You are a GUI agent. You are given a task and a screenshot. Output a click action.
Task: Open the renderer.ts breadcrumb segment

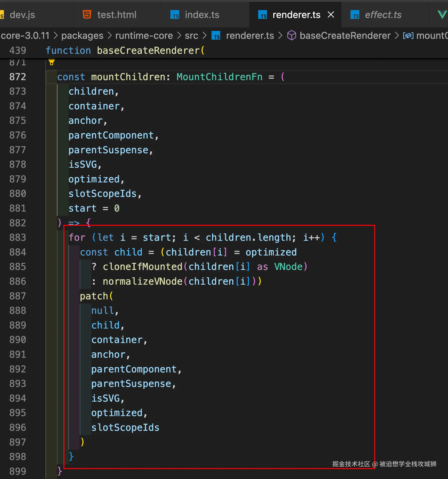pyautogui.click(x=250, y=36)
